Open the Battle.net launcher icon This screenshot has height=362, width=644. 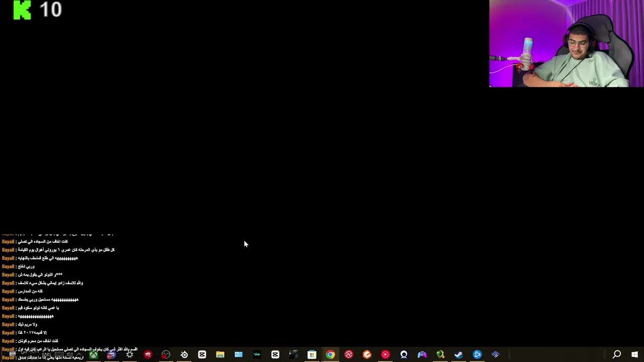point(477,355)
